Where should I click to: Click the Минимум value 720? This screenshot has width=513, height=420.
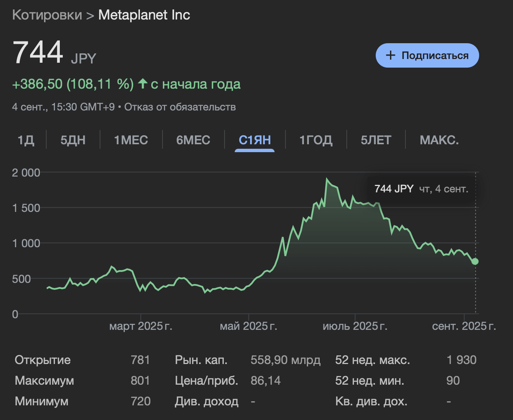[x=141, y=401]
